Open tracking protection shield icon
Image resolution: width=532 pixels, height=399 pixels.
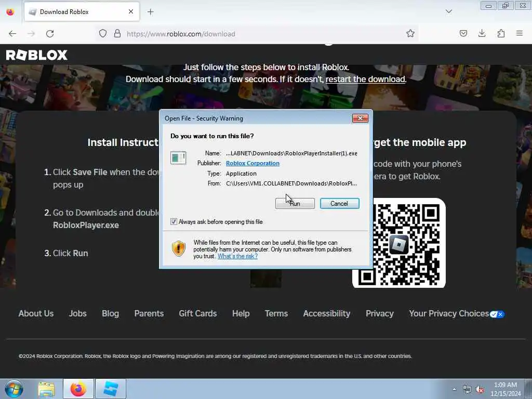pos(103,34)
